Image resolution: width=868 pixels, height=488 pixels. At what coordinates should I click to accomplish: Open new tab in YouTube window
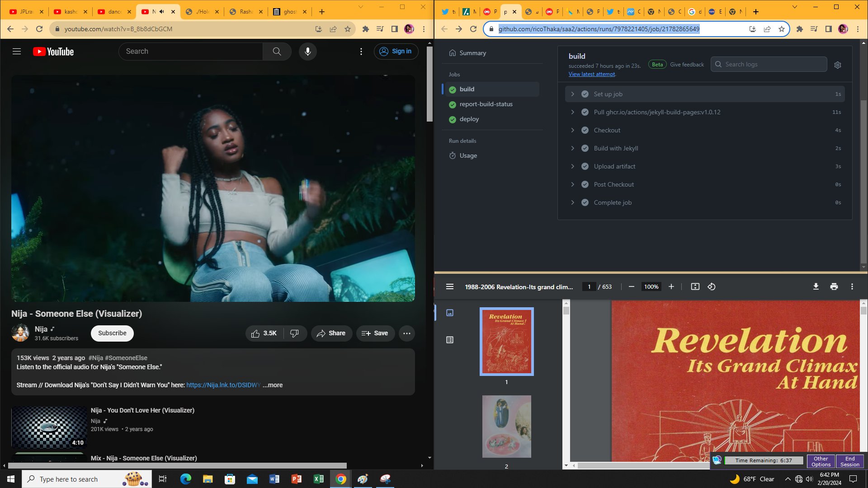322,12
